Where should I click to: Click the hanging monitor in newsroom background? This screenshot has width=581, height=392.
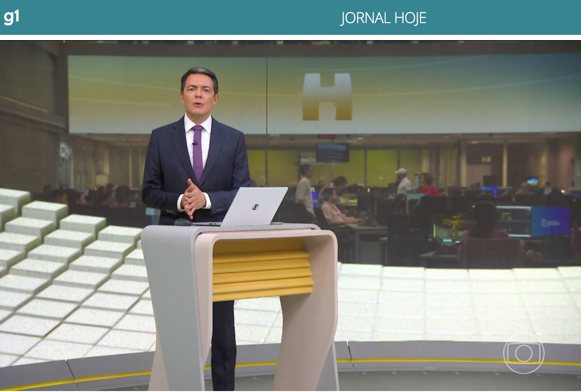(x=332, y=152)
